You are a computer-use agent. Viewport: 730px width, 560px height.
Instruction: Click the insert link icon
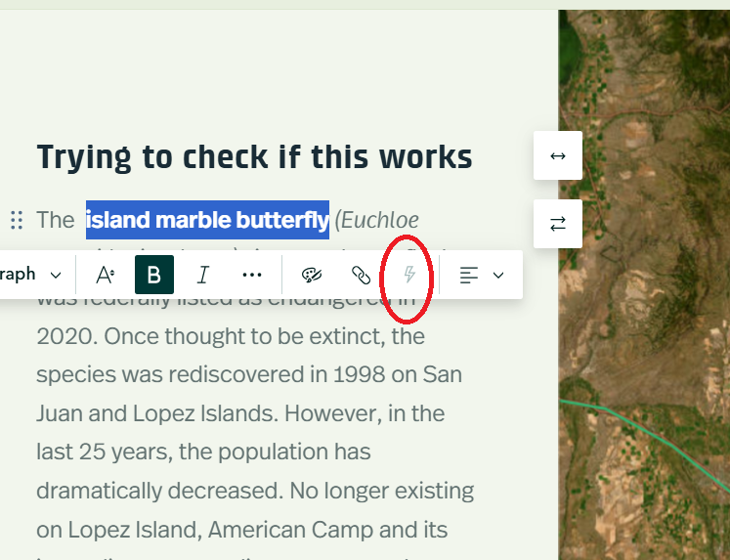pos(361,275)
